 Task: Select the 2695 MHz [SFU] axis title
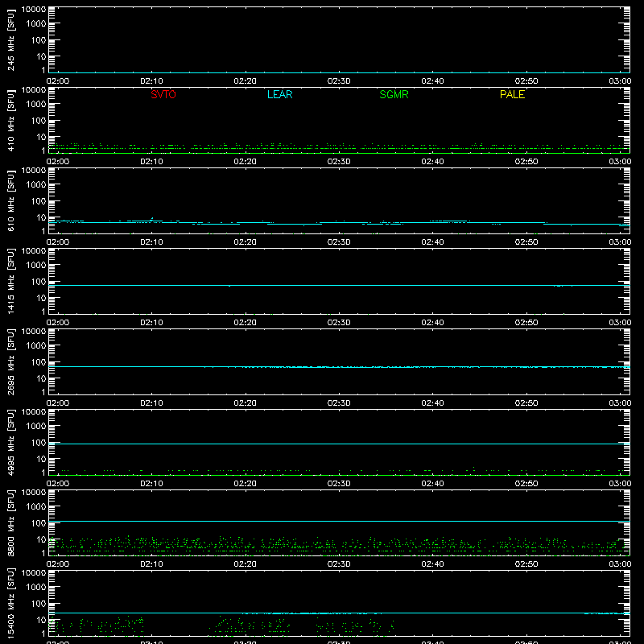click(10, 362)
